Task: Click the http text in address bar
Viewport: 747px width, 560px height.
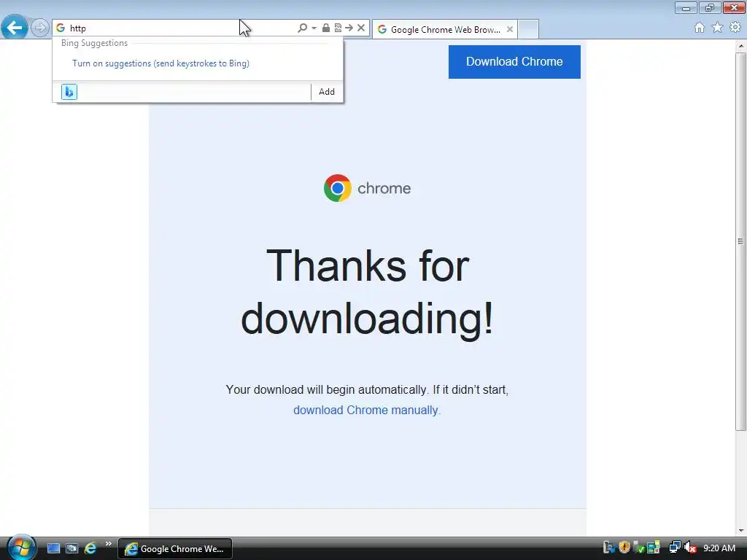Action: pyautogui.click(x=77, y=28)
